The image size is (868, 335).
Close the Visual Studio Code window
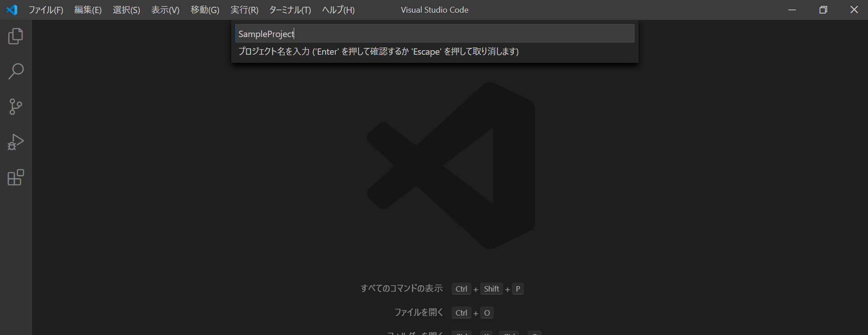pos(854,10)
